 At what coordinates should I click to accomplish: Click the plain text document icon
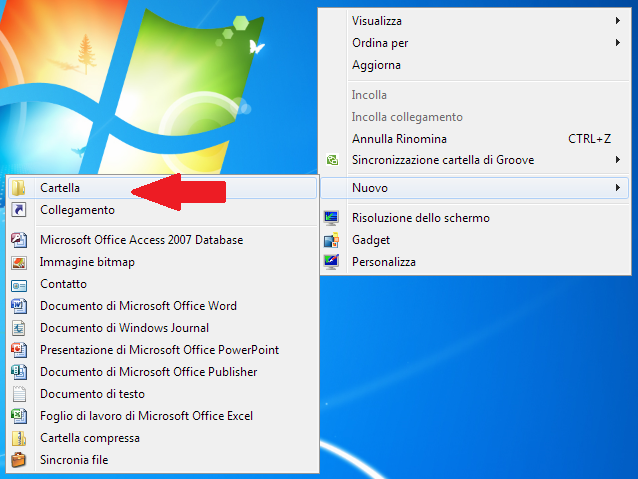coord(19,394)
